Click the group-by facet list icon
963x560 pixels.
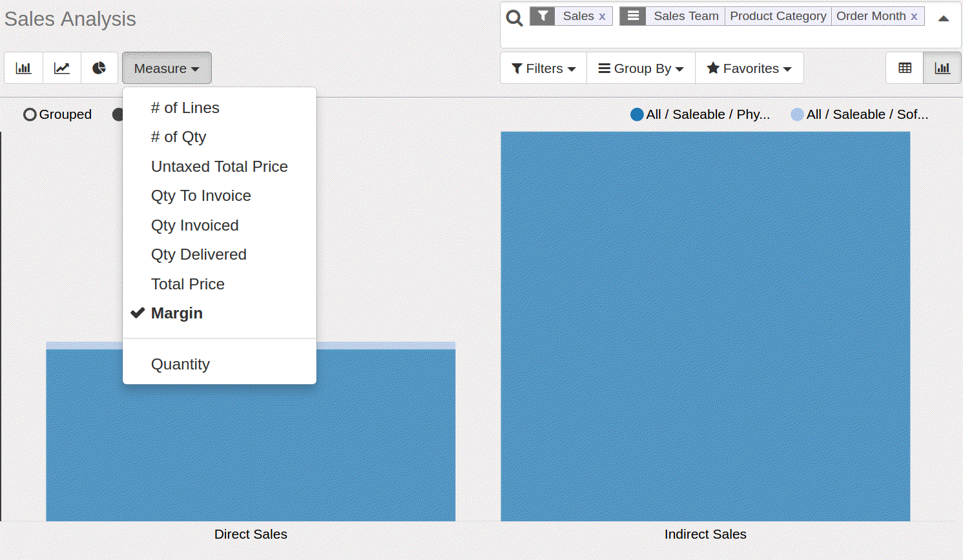click(633, 16)
